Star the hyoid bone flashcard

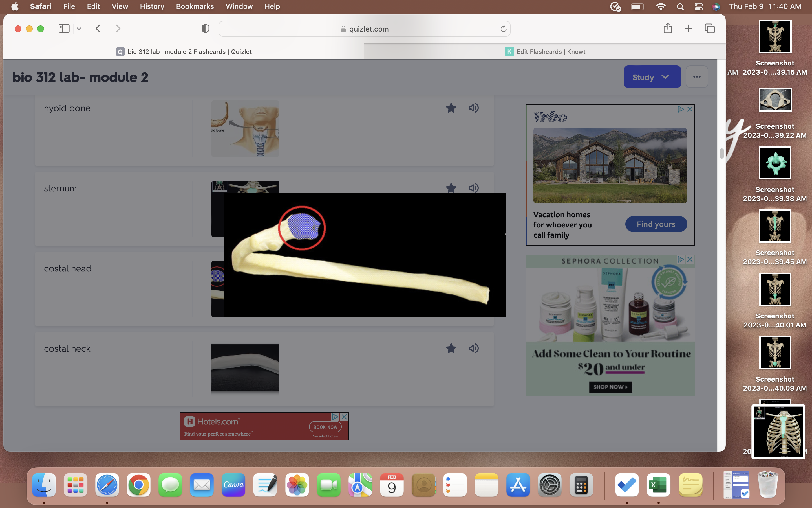(x=451, y=108)
